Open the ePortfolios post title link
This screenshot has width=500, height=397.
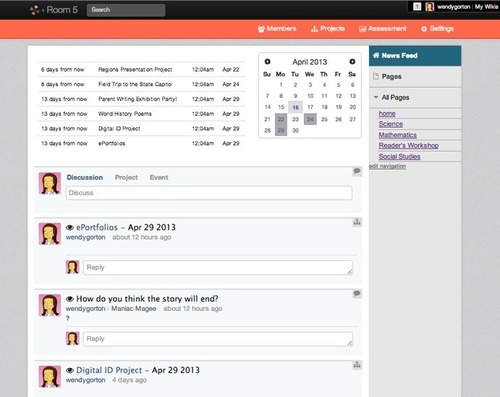tap(97, 227)
